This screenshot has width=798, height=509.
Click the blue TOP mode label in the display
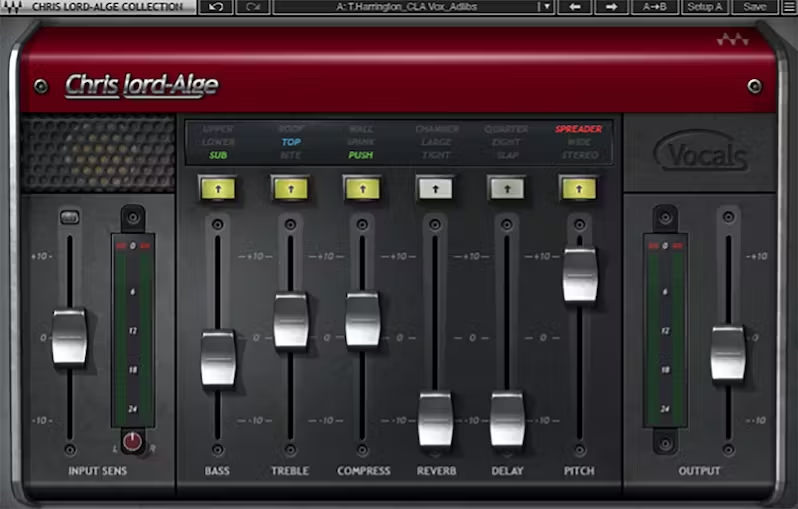click(291, 142)
